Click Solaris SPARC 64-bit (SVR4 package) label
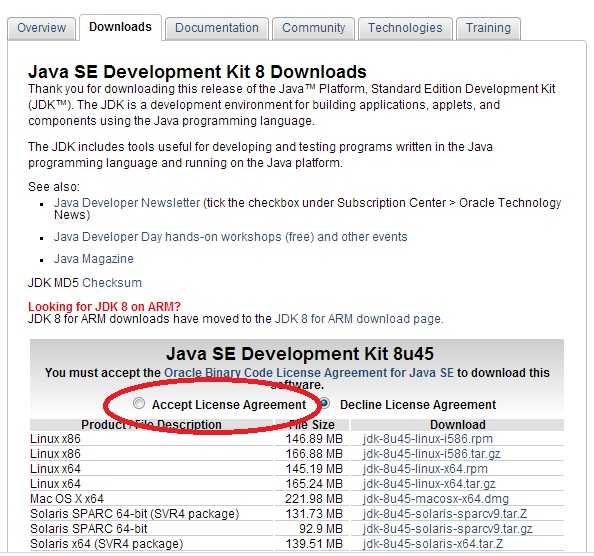 coord(135,514)
